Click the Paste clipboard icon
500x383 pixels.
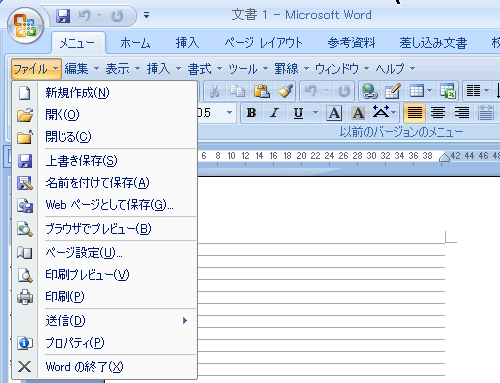[262, 91]
